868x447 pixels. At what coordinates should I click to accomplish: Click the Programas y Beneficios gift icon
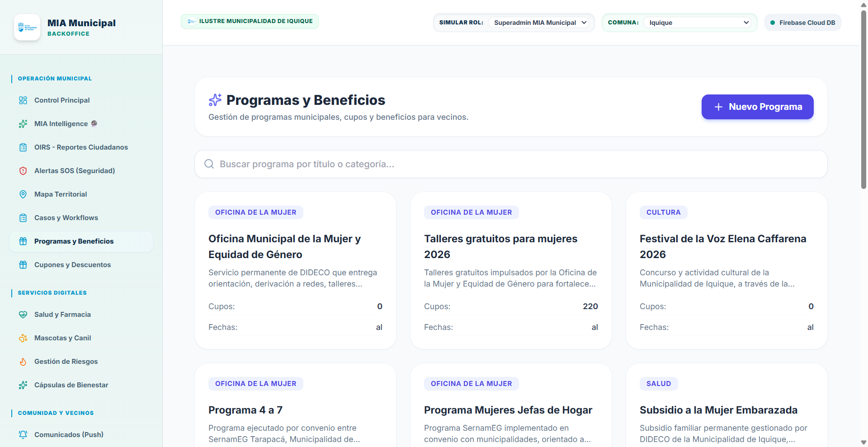(23, 241)
